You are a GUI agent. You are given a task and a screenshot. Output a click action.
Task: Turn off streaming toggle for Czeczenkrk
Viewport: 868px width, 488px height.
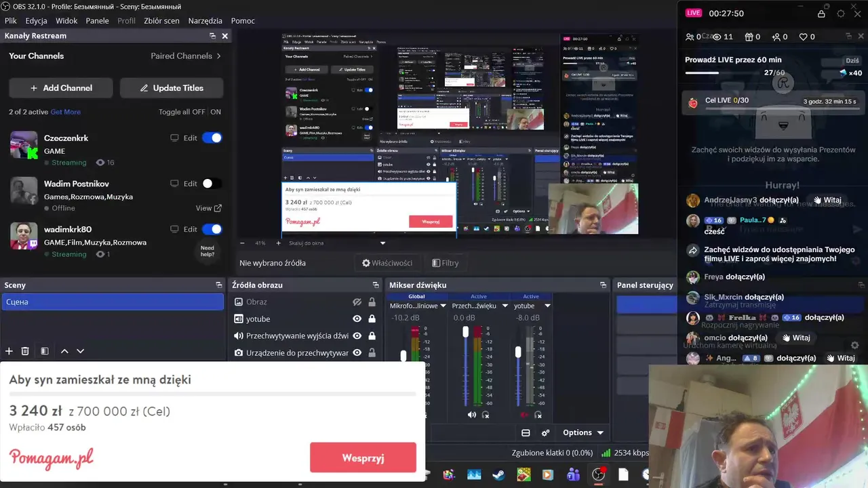coord(212,138)
